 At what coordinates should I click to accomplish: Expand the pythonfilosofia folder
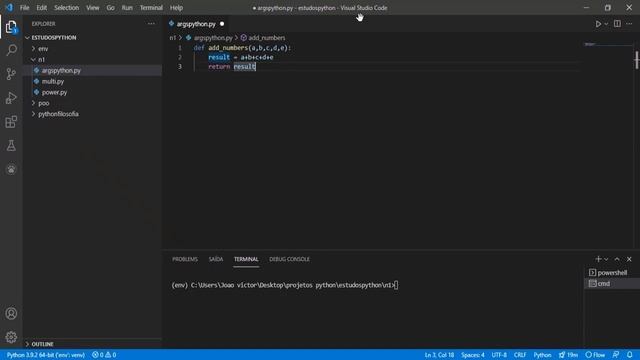coord(58,114)
